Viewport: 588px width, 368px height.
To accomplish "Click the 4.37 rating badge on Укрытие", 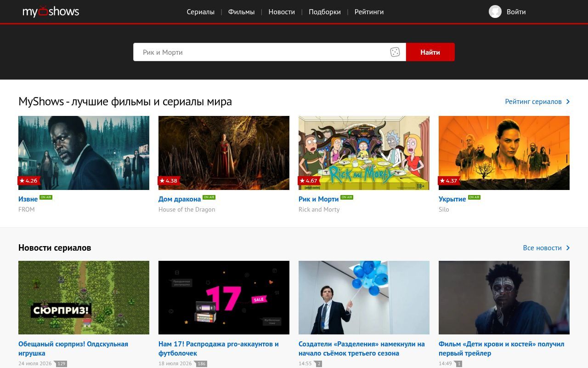I will pyautogui.click(x=449, y=181).
